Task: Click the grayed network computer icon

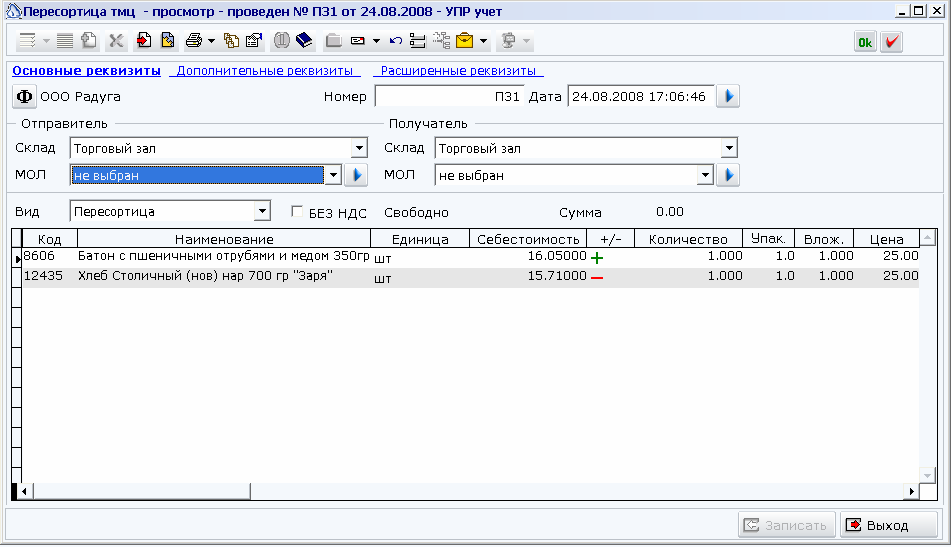Action: (508, 41)
